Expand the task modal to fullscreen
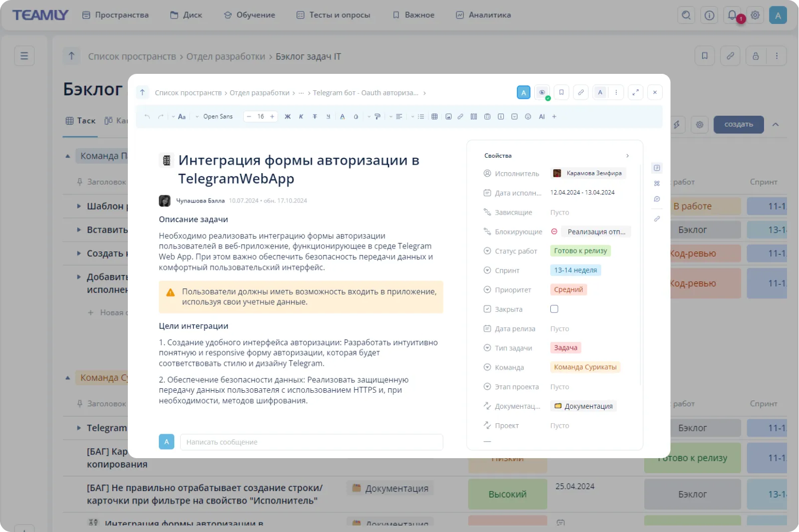The image size is (799, 532). (636, 92)
